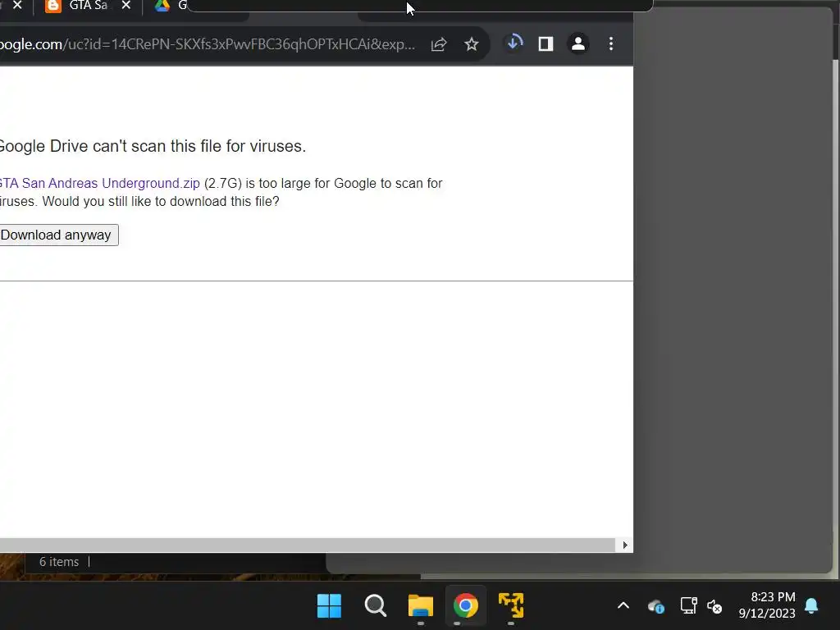
Task: Expand the system tray hidden icons chevron
Action: (x=623, y=606)
